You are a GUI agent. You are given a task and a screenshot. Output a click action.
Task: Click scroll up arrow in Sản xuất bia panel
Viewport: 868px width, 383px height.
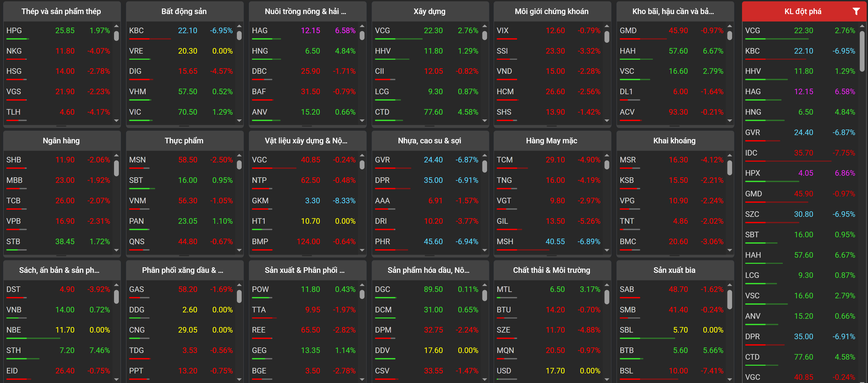[x=730, y=285]
